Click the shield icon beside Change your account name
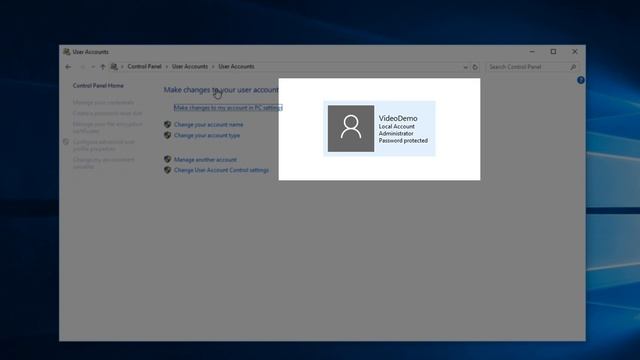The width and height of the screenshot is (640, 360). click(x=167, y=124)
